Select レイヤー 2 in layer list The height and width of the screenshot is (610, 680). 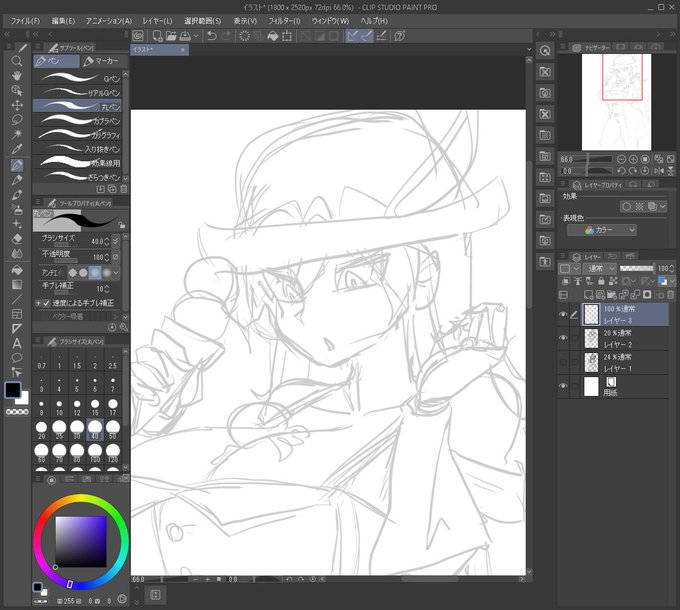pyautogui.click(x=625, y=338)
